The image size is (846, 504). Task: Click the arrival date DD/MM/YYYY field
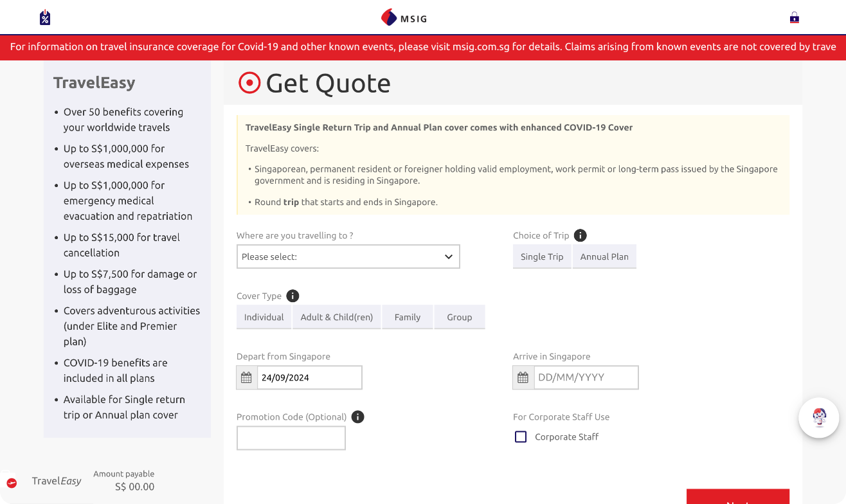586,377
